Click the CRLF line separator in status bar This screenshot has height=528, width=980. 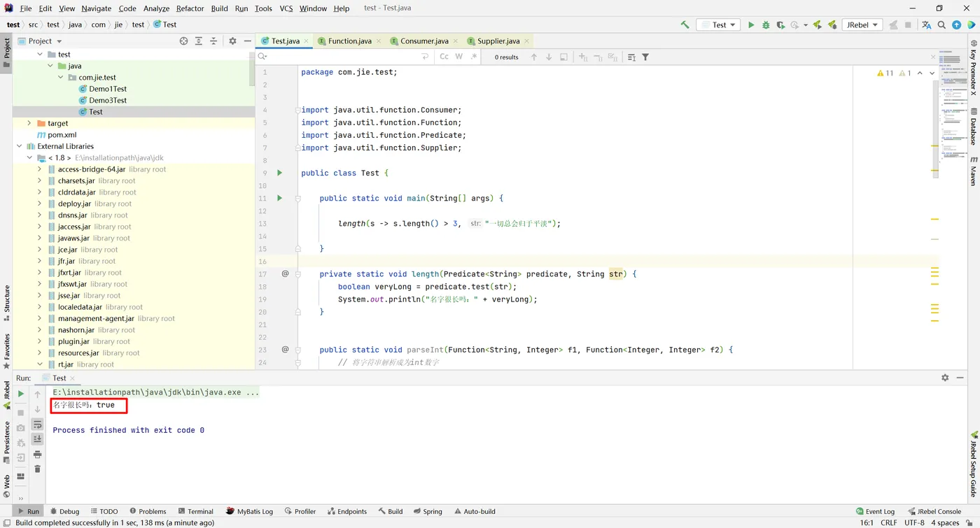pos(889,522)
